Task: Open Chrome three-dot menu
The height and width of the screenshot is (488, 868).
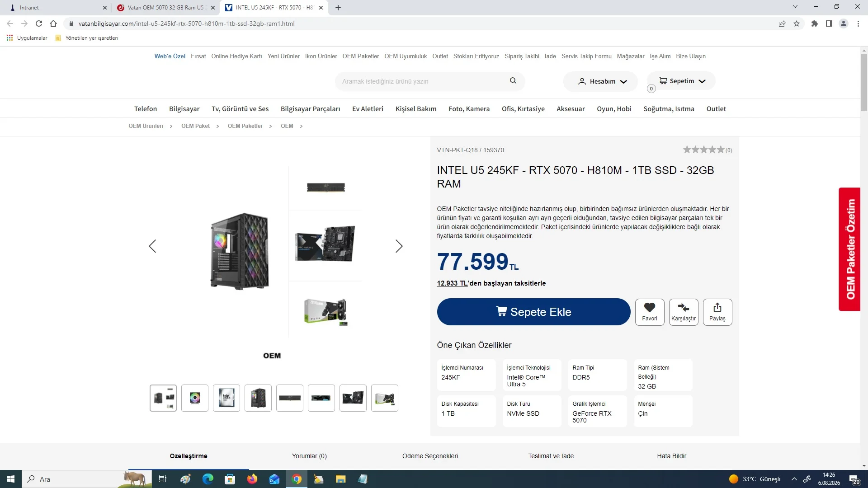Action: [858, 23]
